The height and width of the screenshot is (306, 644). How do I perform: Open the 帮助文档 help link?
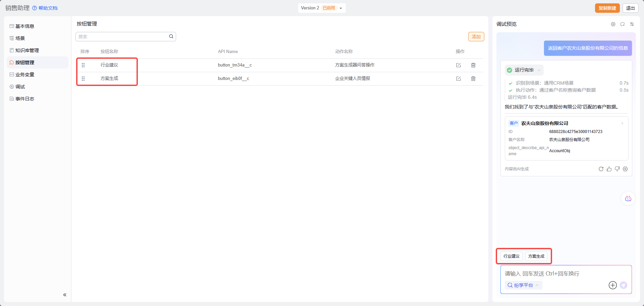(45, 8)
